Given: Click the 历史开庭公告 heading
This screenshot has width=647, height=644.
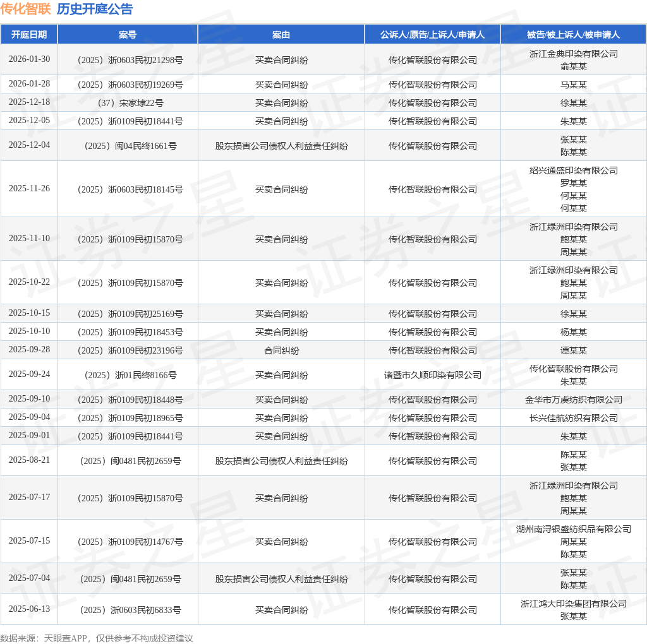Looking at the screenshot, I should pos(95,9).
